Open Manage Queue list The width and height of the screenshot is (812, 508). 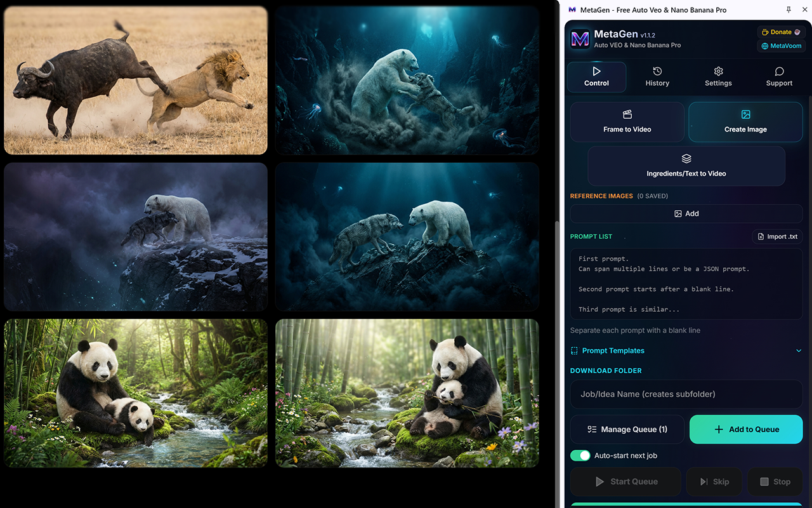[627, 429]
